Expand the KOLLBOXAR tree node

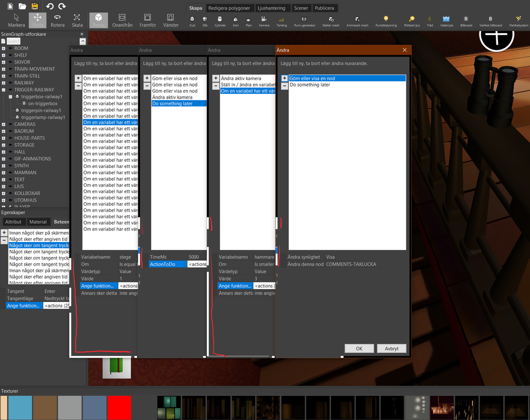3,193
